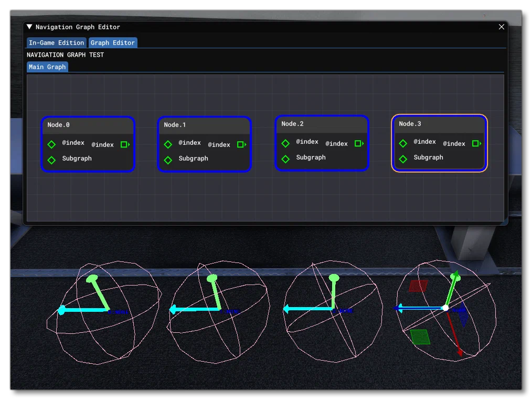Click Node.3 @index output square pin
Screen dimensions: 532x400
477,144
